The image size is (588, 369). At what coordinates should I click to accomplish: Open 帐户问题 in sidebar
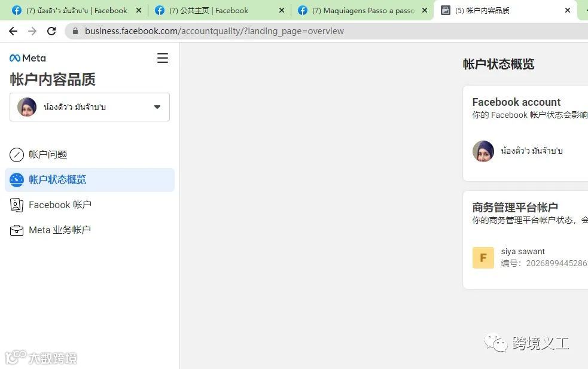90,154
